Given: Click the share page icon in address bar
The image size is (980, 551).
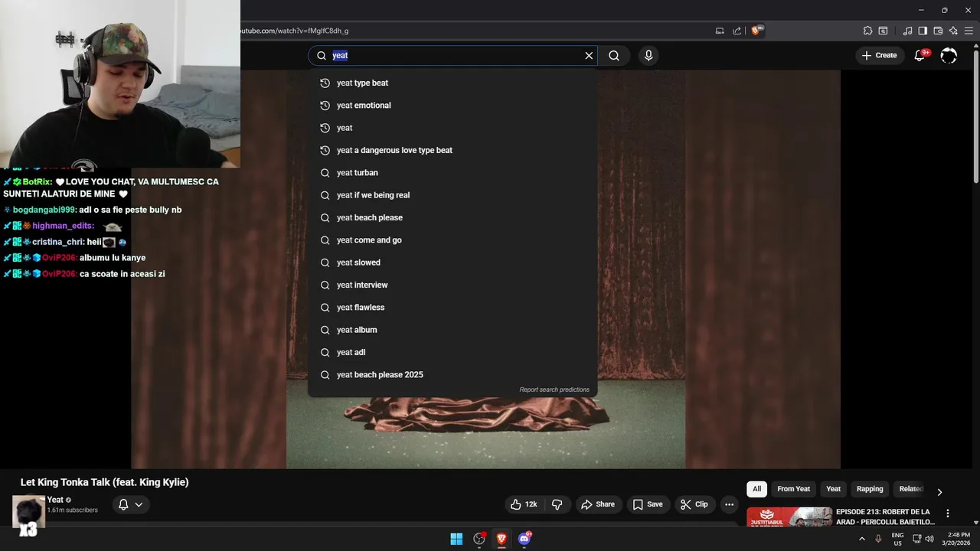Looking at the screenshot, I should tap(737, 31).
